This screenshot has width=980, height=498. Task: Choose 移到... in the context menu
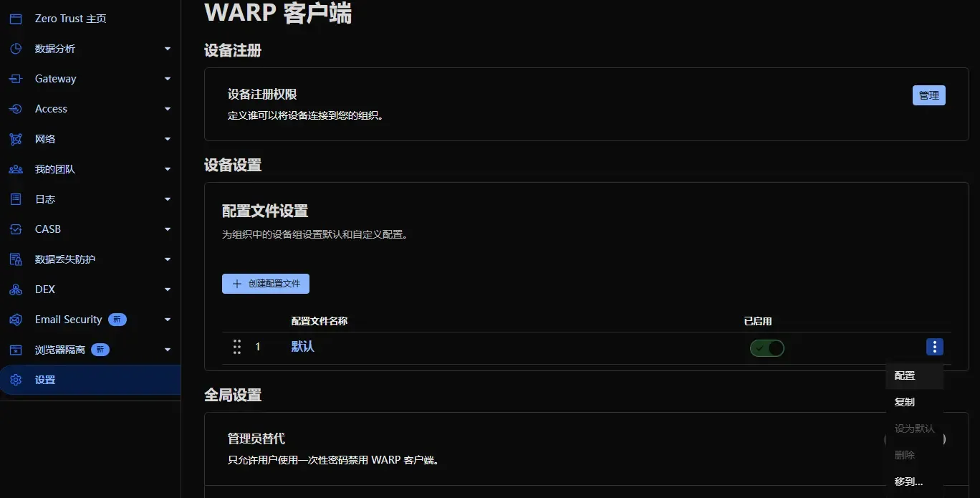907,481
